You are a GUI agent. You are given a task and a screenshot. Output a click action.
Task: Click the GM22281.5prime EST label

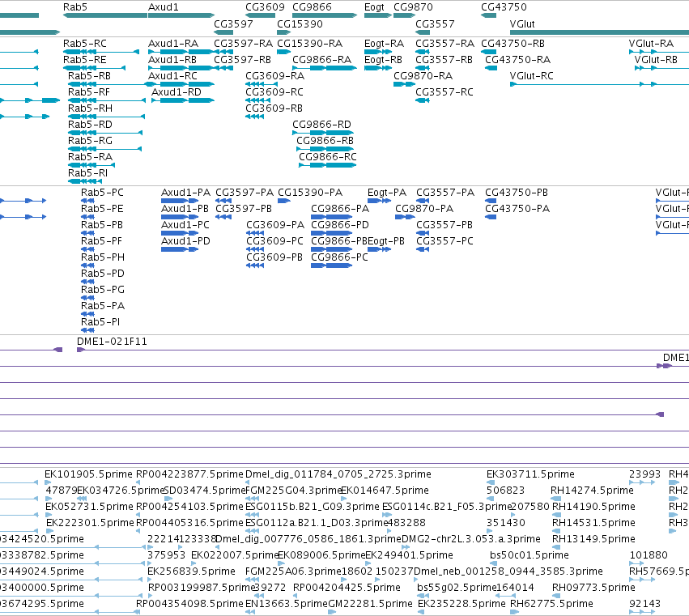(371, 604)
